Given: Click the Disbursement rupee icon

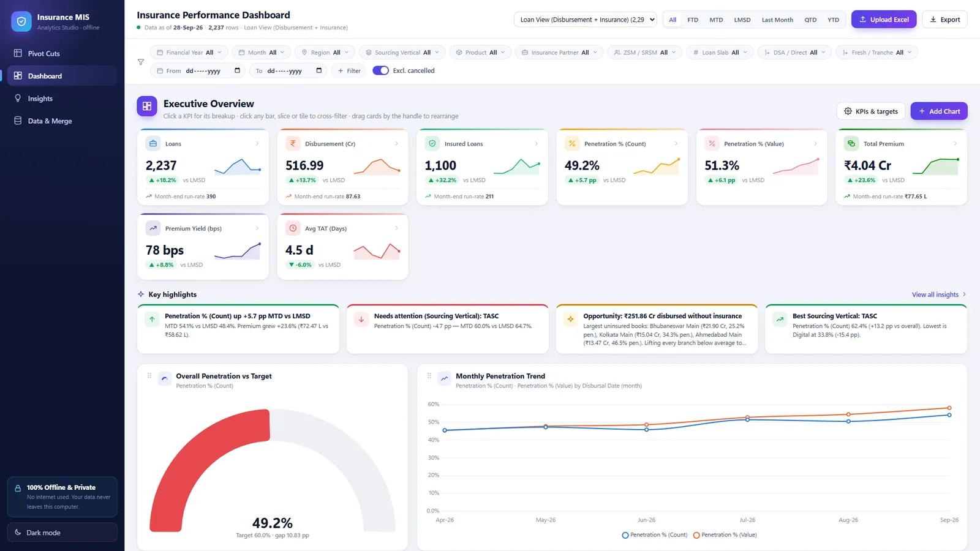Looking at the screenshot, I should coord(293,143).
